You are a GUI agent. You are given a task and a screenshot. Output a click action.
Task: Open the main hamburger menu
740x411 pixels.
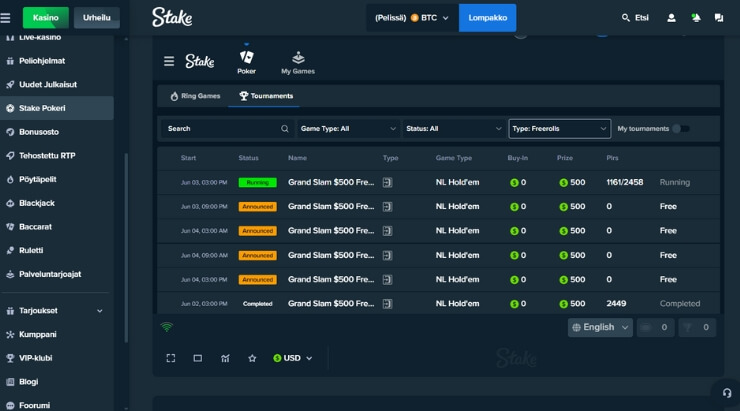click(6, 18)
